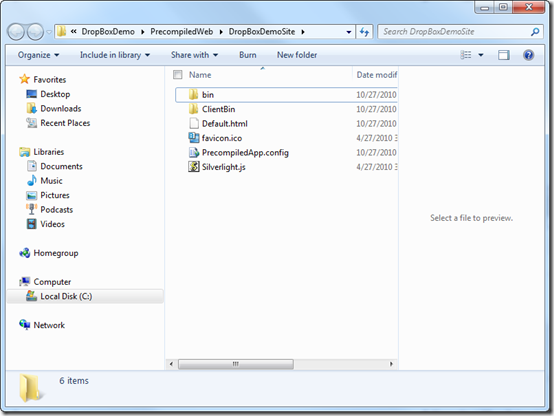The image size is (554, 416).
Task: Click DropBoxDemo in the address path
Action: point(108,32)
